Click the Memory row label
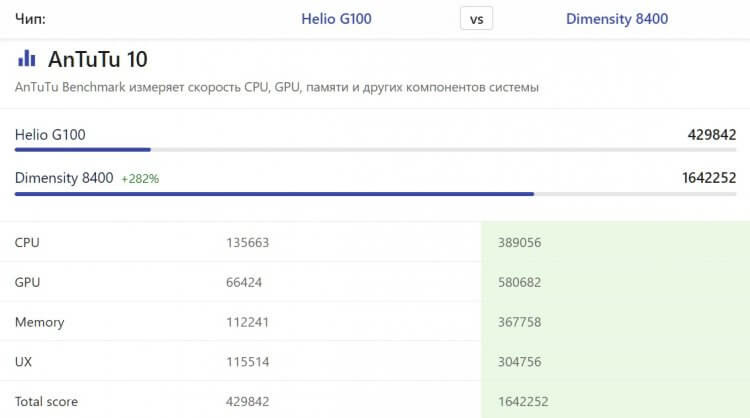The image size is (750, 418). coord(39,322)
